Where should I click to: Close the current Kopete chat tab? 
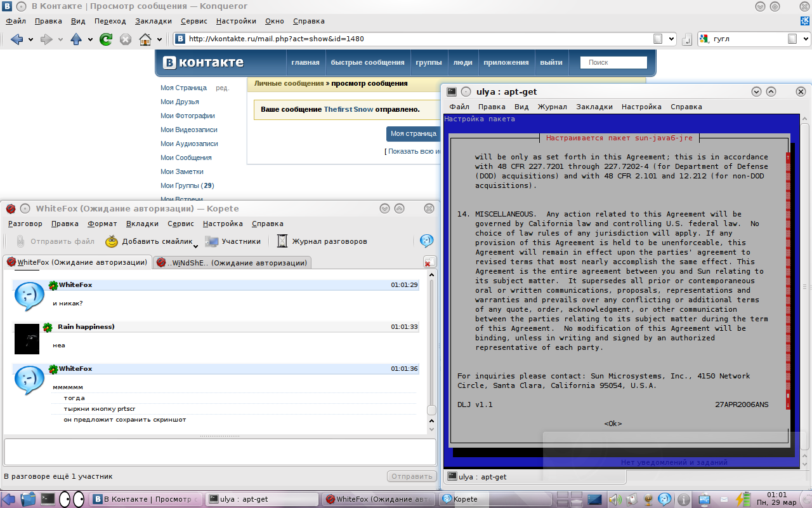point(429,262)
